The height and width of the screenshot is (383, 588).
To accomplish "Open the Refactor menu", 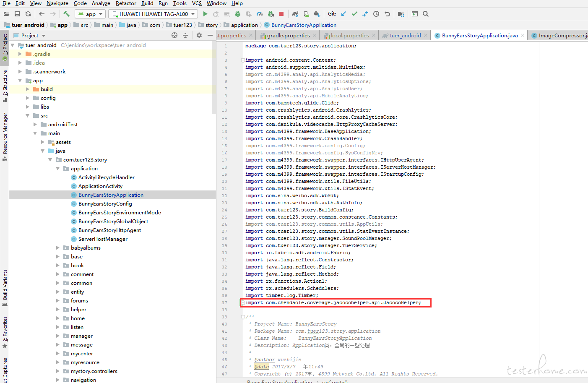I will tap(126, 3).
